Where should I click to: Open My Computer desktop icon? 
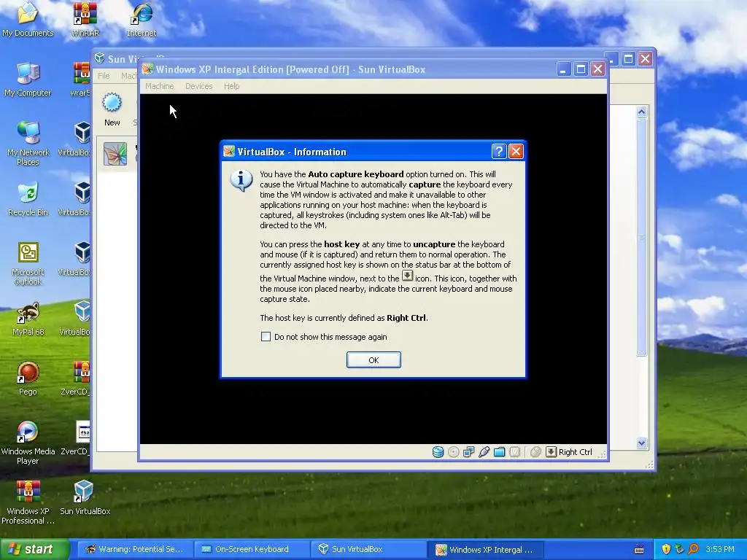click(28, 79)
